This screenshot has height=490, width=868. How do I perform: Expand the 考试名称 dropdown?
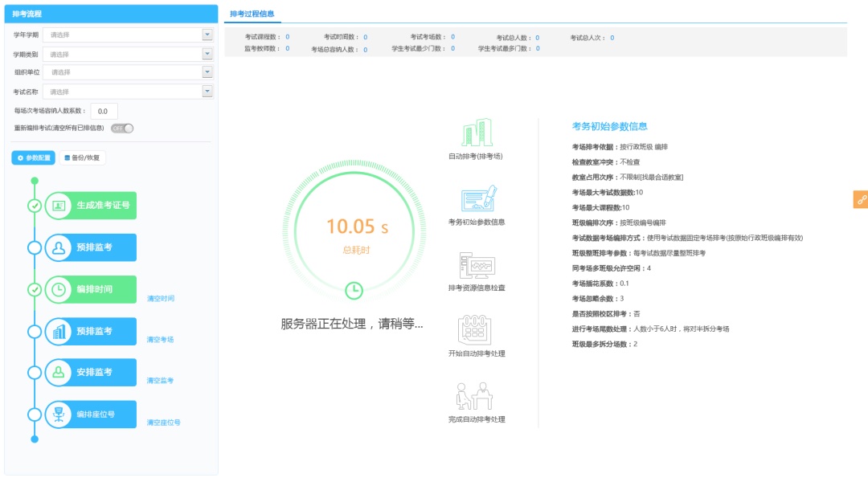click(207, 92)
